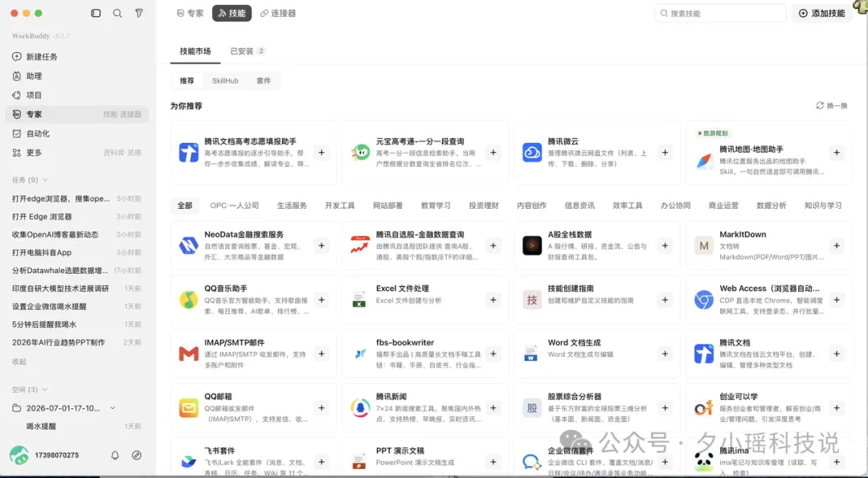Open the search icon in sidebar header
Screen dimensions: 868x478
pos(117,13)
